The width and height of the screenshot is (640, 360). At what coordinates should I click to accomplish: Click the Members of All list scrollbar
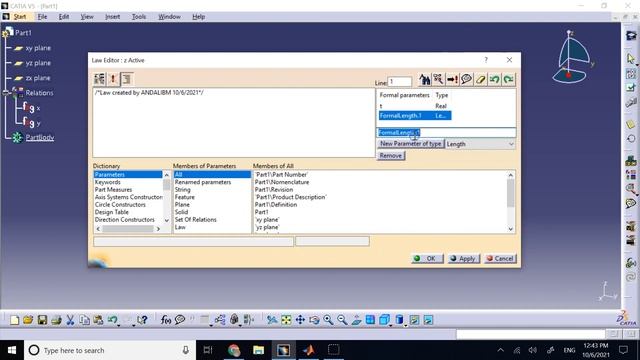click(511, 202)
